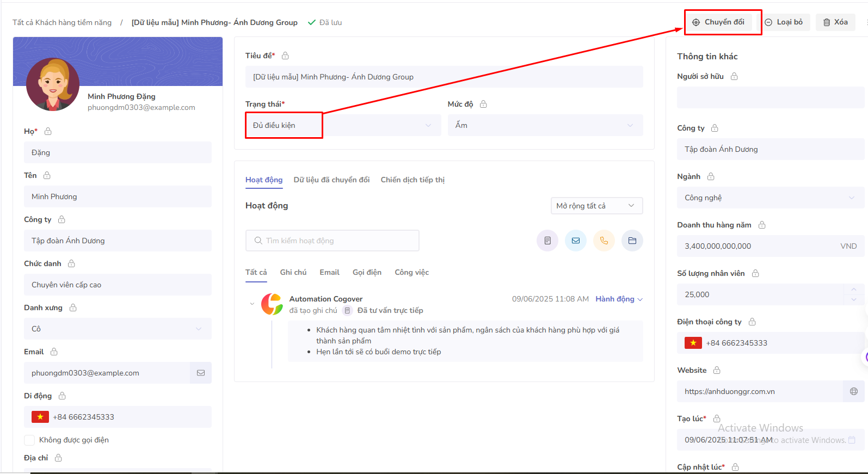The image size is (868, 474).
Task: Open the Mở rộng tất cả dropdown
Action: (x=597, y=206)
